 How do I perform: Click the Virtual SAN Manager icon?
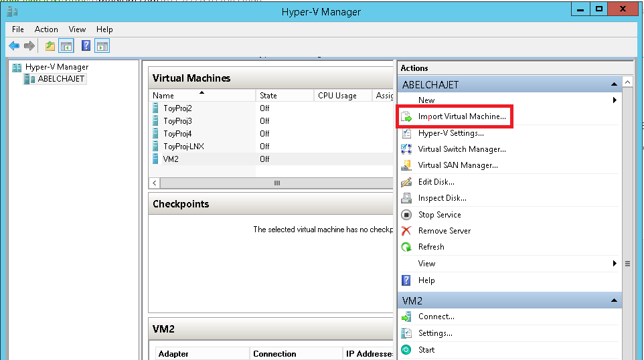[x=406, y=165]
